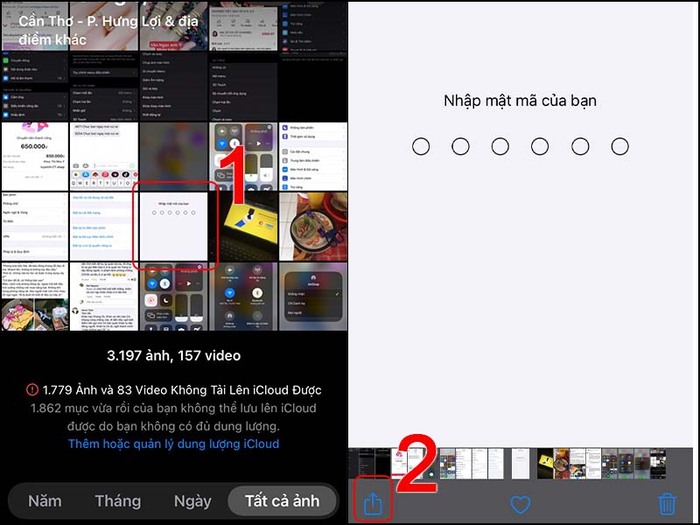The height and width of the screenshot is (525, 700).
Task: Switch to the Tháng tab
Action: click(117, 500)
